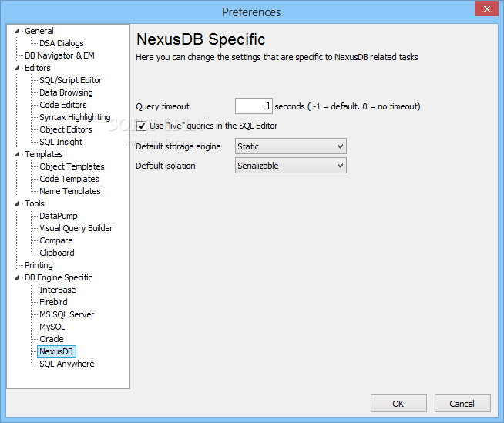Open Syntax Highlighting preferences
This screenshot has width=504, height=423.
(75, 117)
